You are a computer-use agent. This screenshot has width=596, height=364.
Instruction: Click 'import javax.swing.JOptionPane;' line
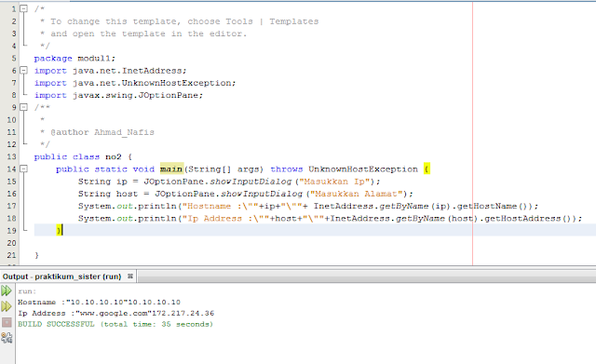click(x=118, y=95)
